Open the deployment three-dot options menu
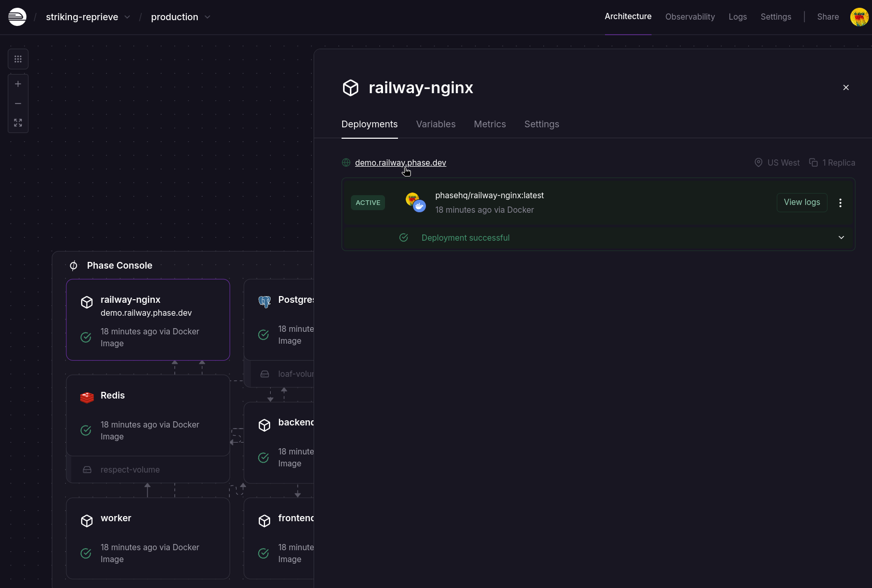The image size is (872, 588). [840, 203]
